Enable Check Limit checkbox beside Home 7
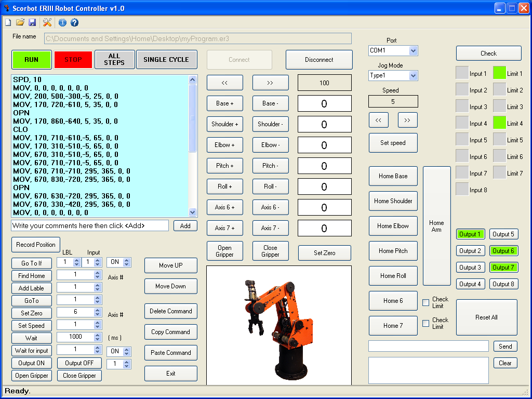The width and height of the screenshot is (532, 399). 426,323
